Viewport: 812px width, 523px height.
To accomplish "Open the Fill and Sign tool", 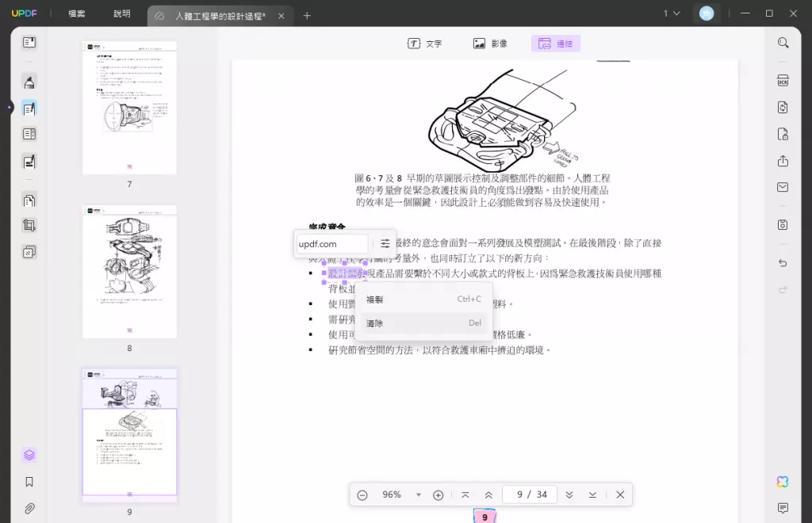I will (29, 162).
